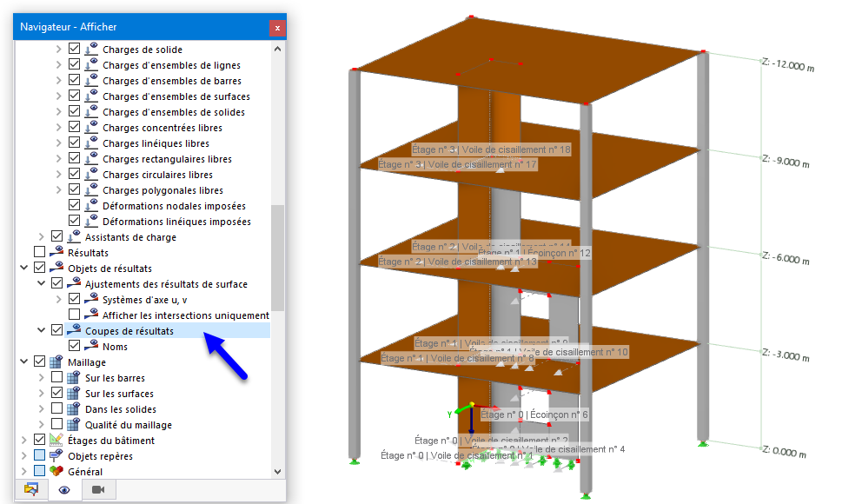Check the Dans les solides checkbox
This screenshot has height=504, width=862.
pos(56,408)
